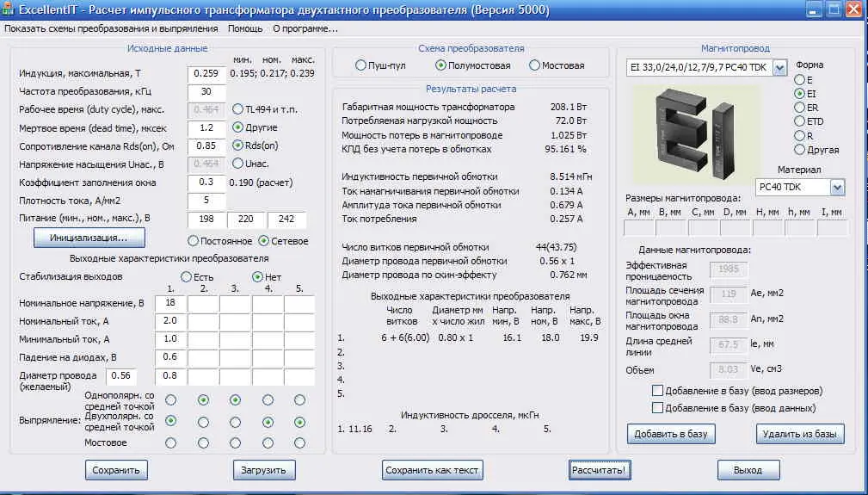868x495 pixels.
Task: Open the О программе menu item
Action: [305, 28]
